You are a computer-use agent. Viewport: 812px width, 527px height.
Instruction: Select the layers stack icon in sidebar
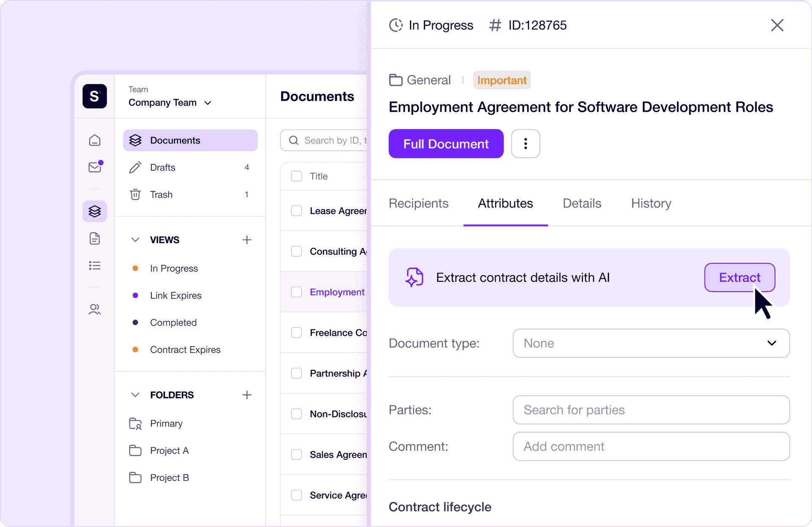(x=95, y=211)
